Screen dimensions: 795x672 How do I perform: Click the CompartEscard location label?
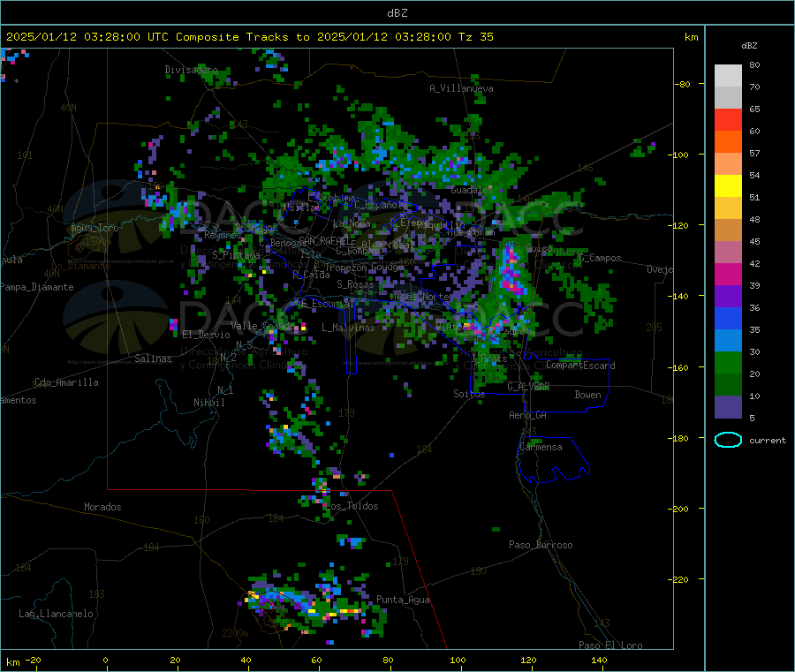click(580, 366)
